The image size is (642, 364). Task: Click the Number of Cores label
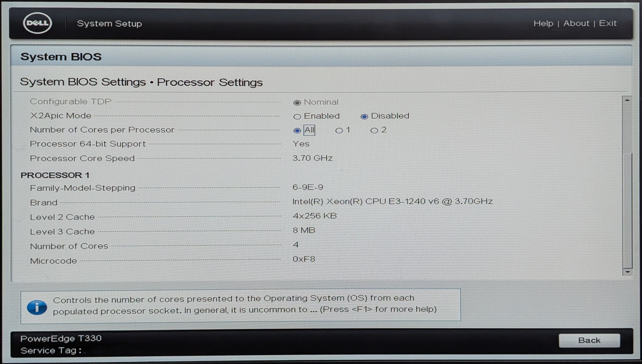[x=69, y=246]
